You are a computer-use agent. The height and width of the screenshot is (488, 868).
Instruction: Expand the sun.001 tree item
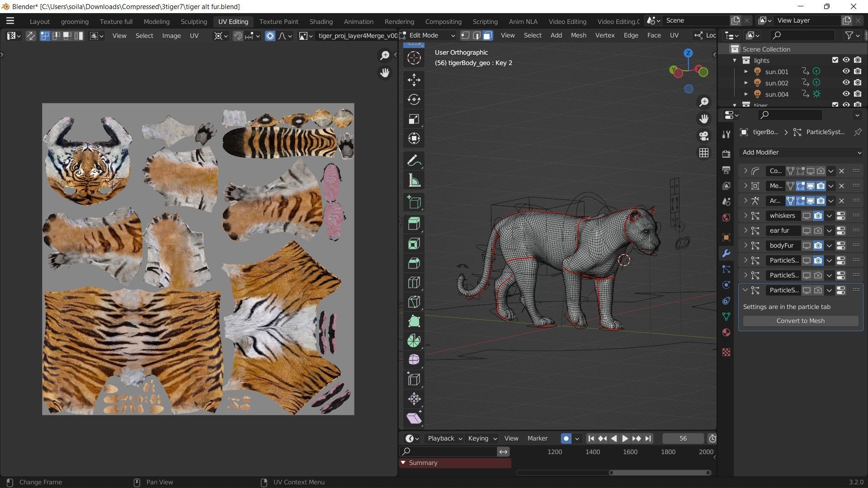746,71
